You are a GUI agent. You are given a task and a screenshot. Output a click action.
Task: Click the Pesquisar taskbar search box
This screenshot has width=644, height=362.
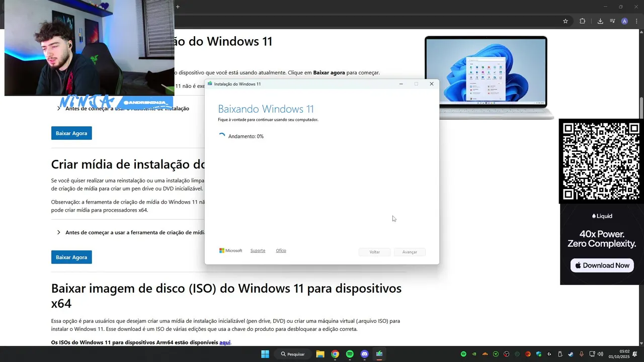pyautogui.click(x=293, y=354)
